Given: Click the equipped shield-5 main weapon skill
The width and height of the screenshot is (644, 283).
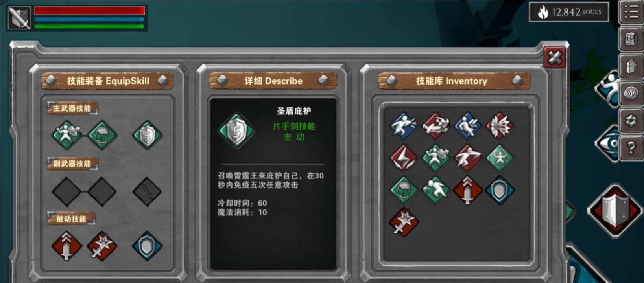Looking at the screenshot, I should tap(147, 135).
